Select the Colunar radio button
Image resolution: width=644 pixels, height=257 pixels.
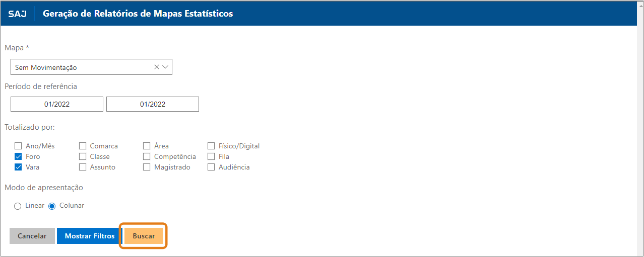point(52,206)
